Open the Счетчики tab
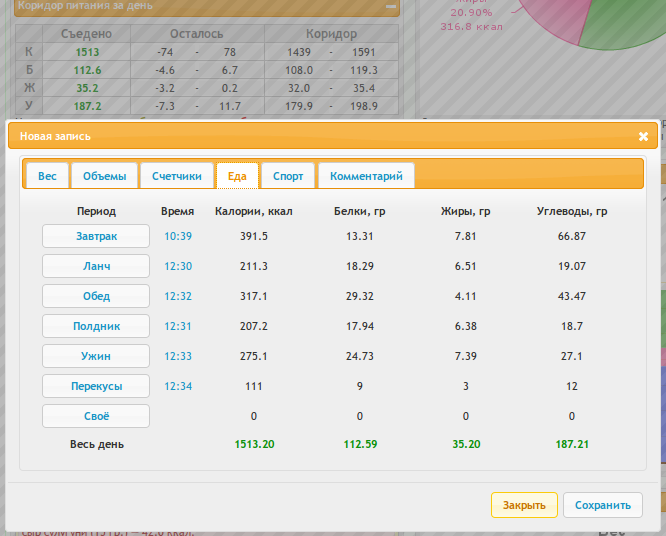The width and height of the screenshot is (666, 536). pos(177,176)
